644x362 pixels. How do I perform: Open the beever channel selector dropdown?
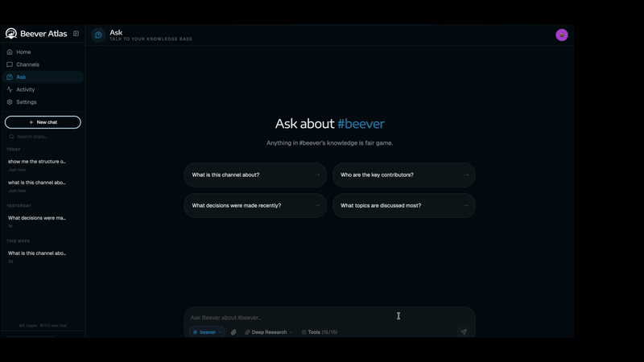[x=207, y=332]
